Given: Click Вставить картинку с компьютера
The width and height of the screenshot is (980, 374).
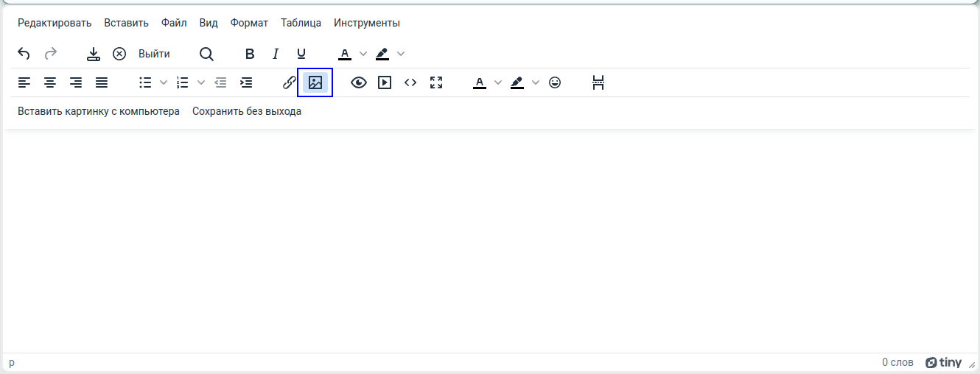Looking at the screenshot, I should pyautogui.click(x=99, y=112).
